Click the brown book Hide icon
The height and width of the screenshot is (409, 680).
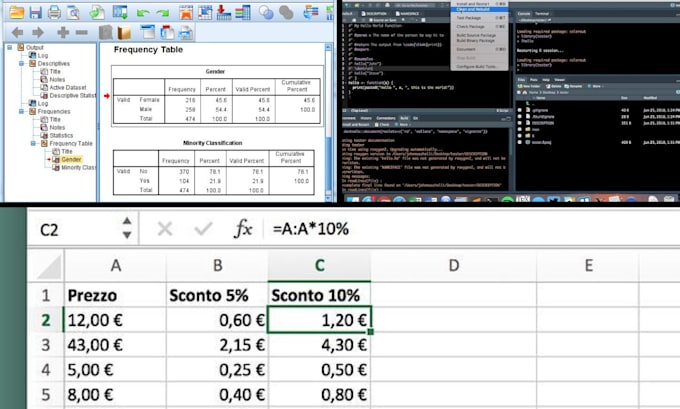[x=124, y=32]
